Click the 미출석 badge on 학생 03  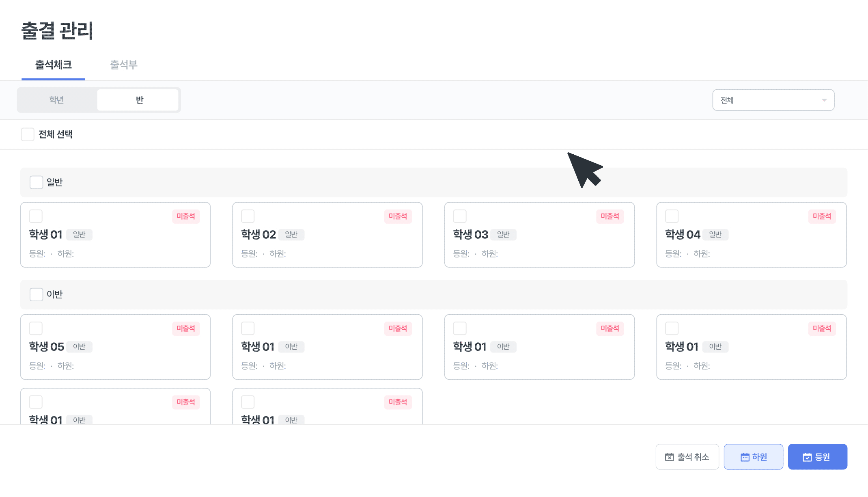pos(610,216)
